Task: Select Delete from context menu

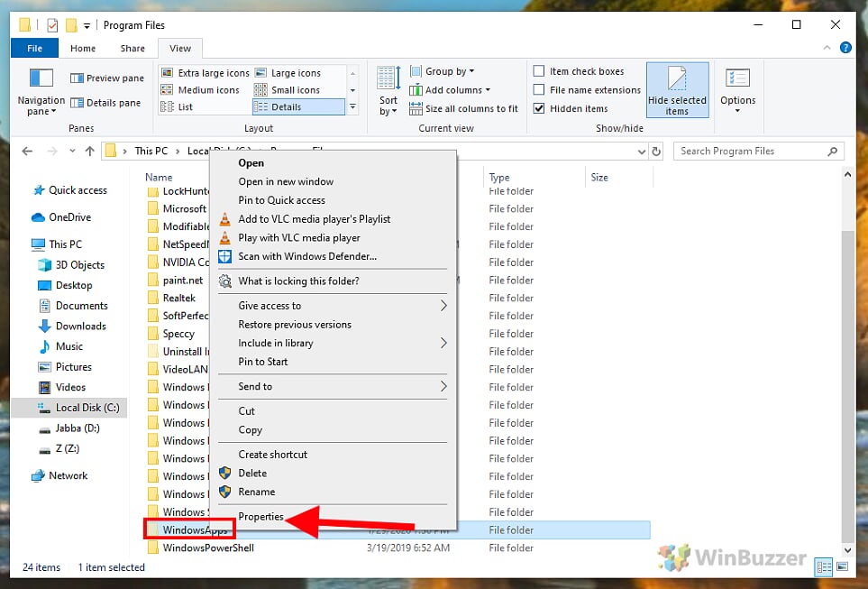Action: (x=332, y=473)
